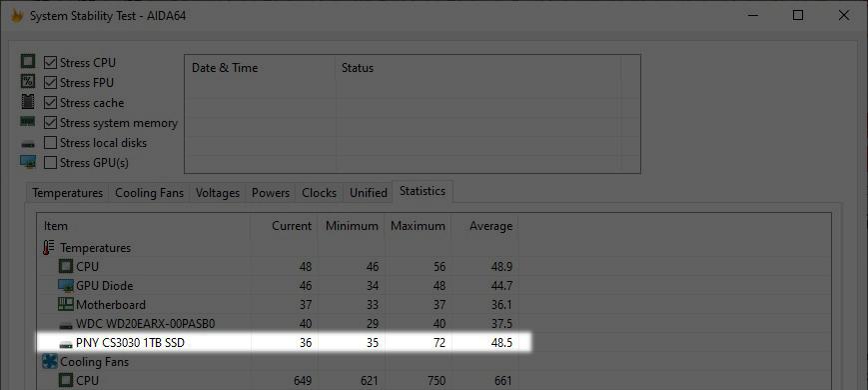868x390 pixels.
Task: Click the CPU chip icon beside Stress CPU
Action: coord(28,61)
